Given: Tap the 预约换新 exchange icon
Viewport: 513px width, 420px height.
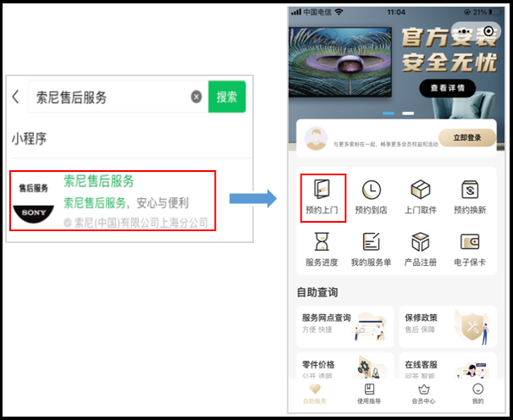Looking at the screenshot, I should pyautogui.click(x=470, y=190).
